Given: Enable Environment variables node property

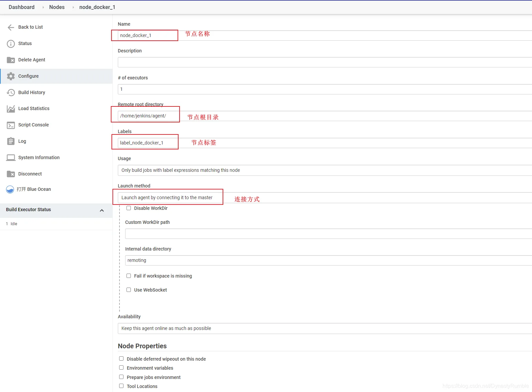Looking at the screenshot, I should click(x=121, y=368).
